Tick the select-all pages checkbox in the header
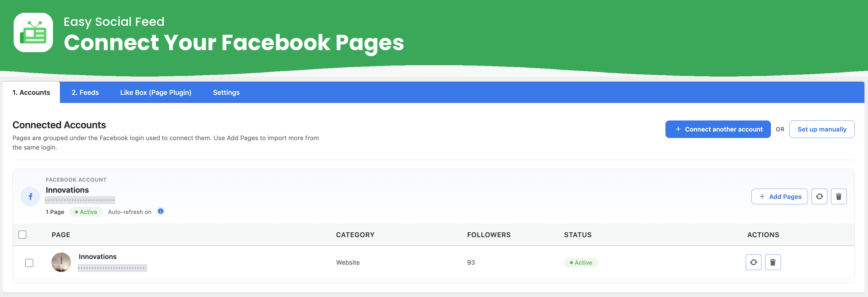The image size is (868, 297). pos(22,234)
